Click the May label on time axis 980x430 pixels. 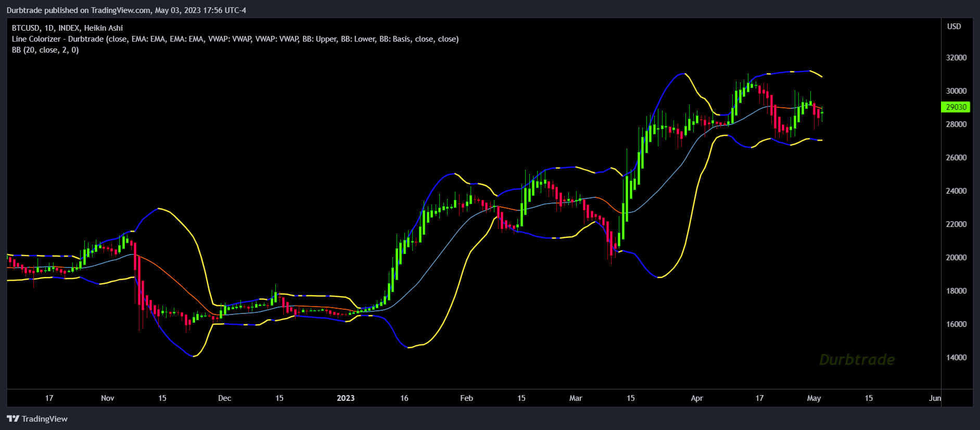point(814,398)
